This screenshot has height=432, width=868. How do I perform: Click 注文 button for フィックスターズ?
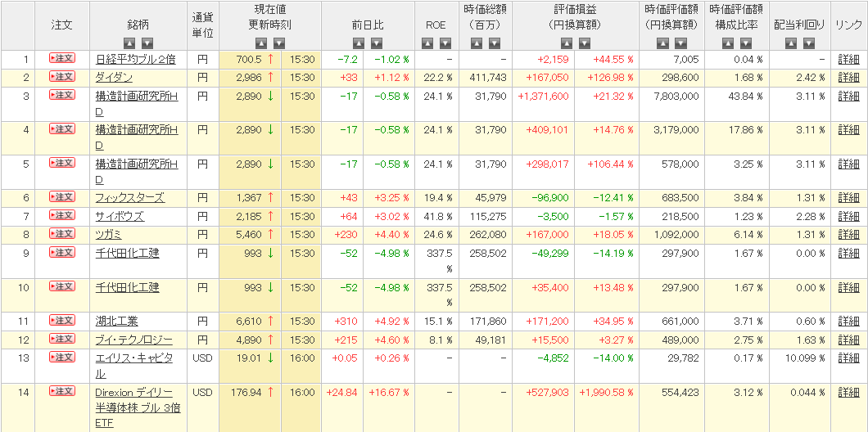tap(62, 196)
